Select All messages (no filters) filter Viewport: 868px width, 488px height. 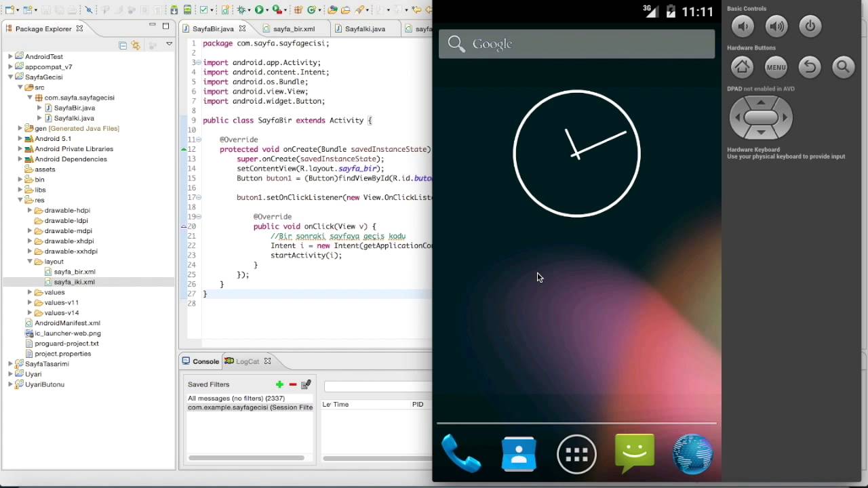[x=236, y=399]
